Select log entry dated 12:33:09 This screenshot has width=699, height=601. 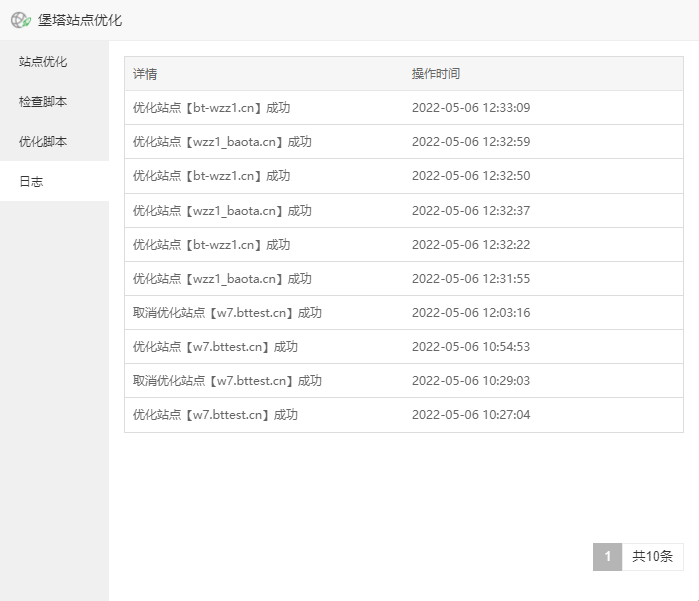(x=404, y=107)
